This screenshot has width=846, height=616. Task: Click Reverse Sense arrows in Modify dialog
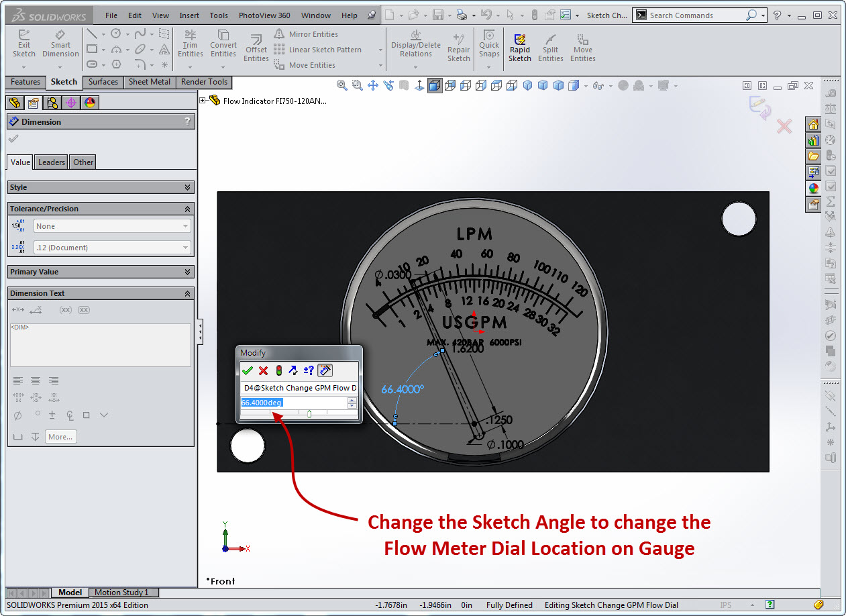coord(293,370)
